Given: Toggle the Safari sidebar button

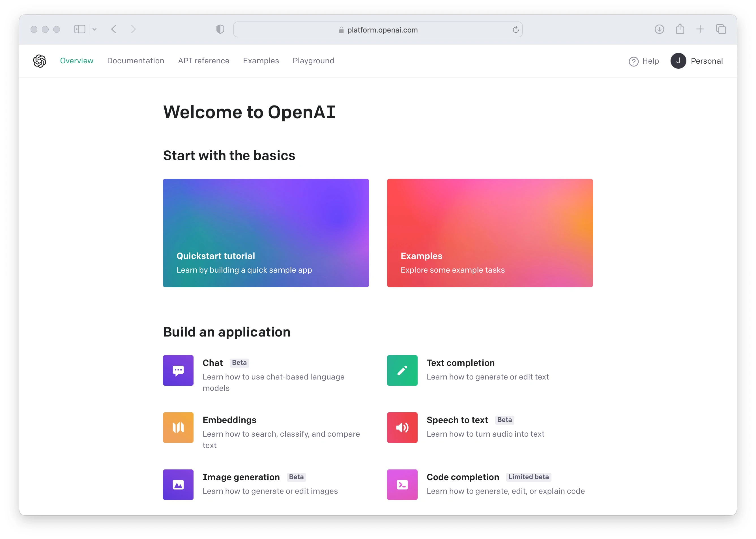Looking at the screenshot, I should 80,29.
